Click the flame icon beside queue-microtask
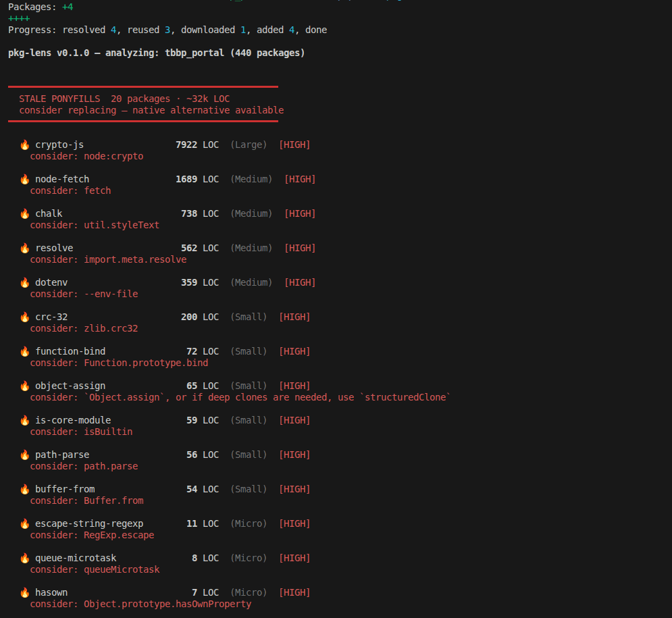 pyautogui.click(x=25, y=558)
